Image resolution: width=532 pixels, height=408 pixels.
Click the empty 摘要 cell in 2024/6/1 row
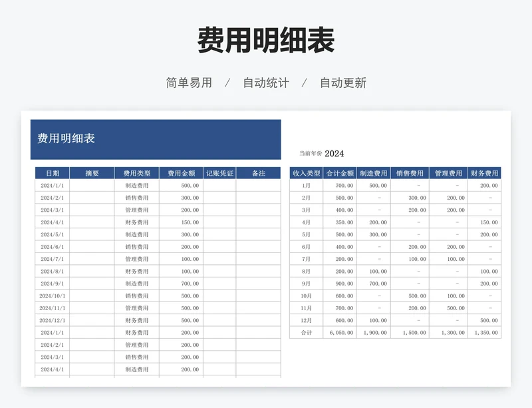pyautogui.click(x=92, y=247)
